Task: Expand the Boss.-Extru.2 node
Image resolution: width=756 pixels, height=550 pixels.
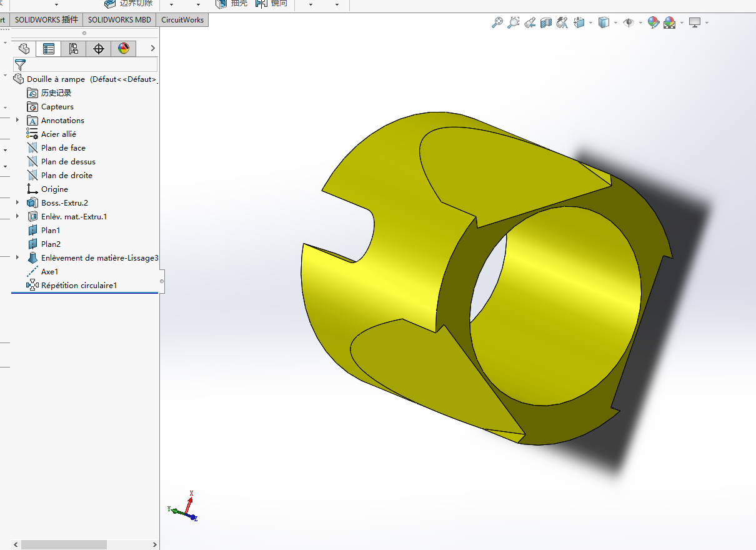Action: 17,202
